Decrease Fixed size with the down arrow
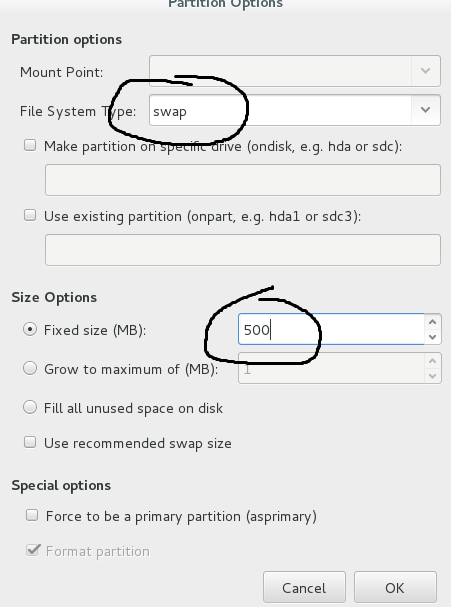Image resolution: width=451 pixels, height=607 pixels. [432, 337]
